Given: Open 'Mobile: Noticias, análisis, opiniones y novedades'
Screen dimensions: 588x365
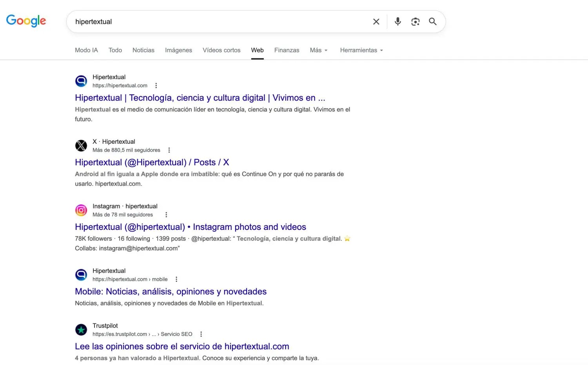Looking at the screenshot, I should point(171,292).
